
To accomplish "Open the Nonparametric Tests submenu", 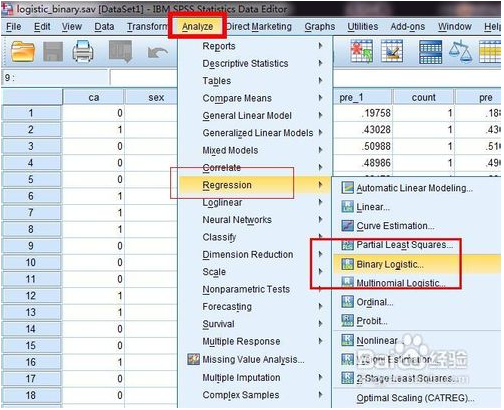I will tap(255, 289).
